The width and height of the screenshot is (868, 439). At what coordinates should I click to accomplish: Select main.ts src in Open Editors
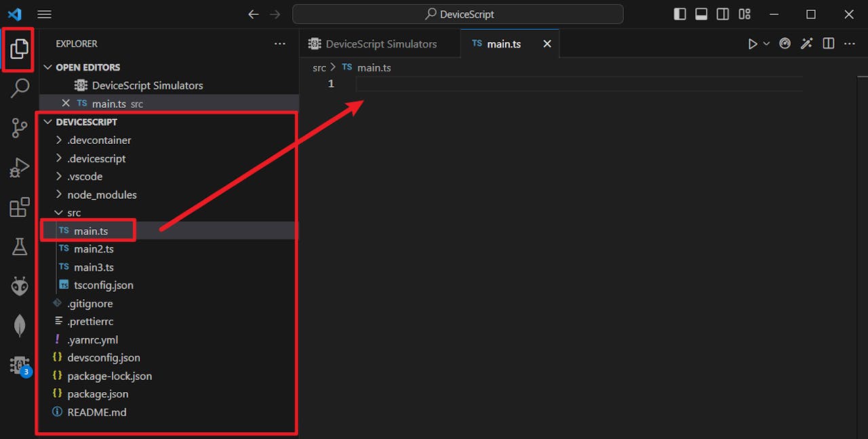(x=169, y=103)
